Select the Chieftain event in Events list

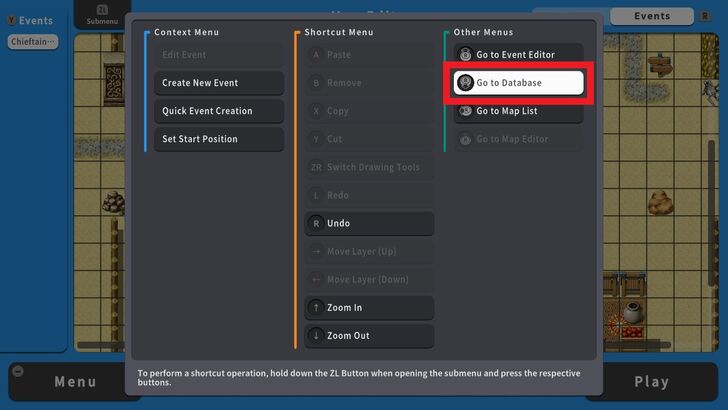point(33,41)
